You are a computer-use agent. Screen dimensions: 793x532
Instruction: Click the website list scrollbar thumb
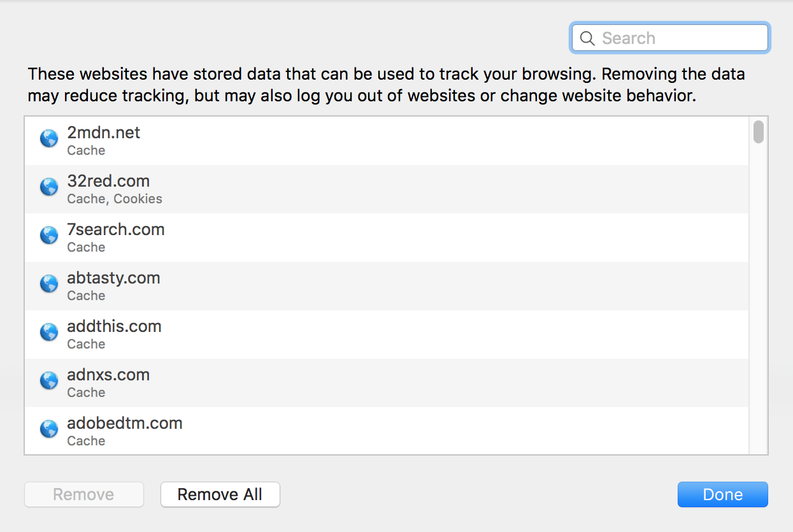click(758, 132)
